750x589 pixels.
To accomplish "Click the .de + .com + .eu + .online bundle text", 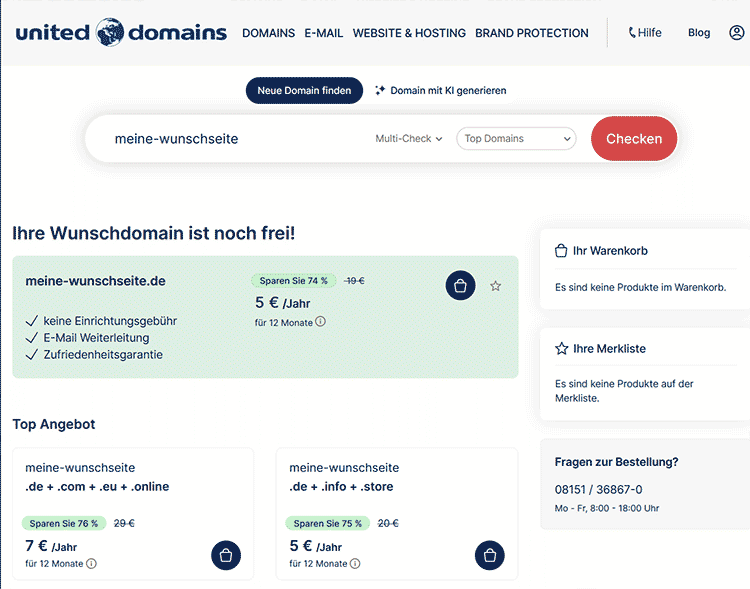I will tap(97, 487).
